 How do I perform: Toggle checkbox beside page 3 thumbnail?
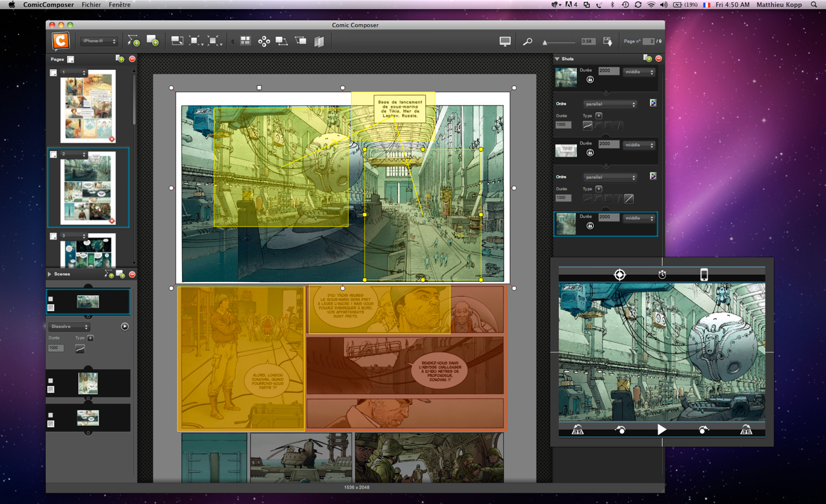click(54, 236)
